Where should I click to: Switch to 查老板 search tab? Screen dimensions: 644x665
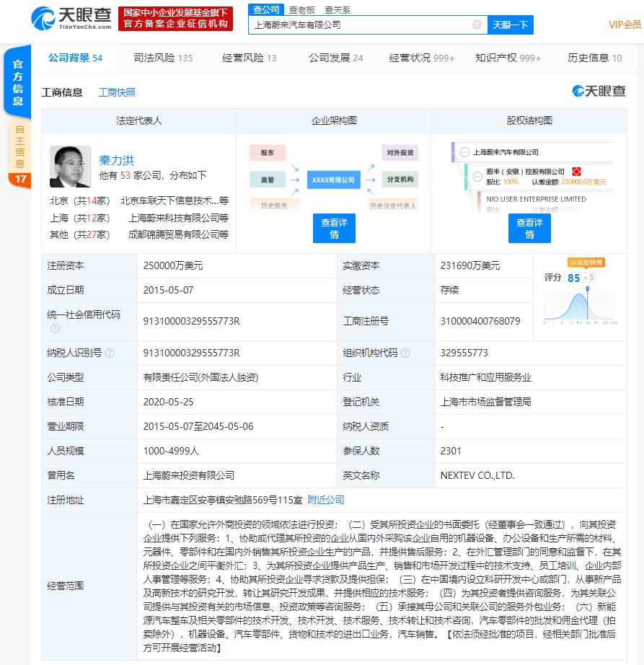302,10
